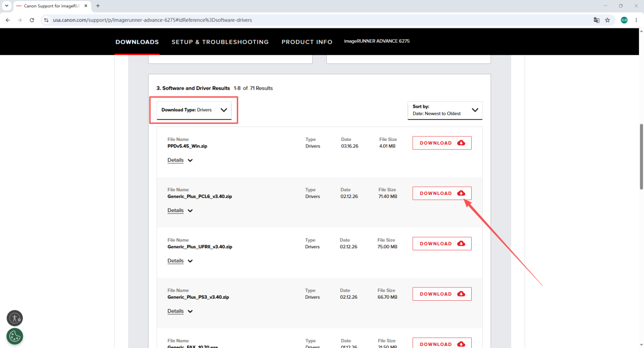Click the 71.40 MB file size value
The height and width of the screenshot is (348, 644).
click(x=388, y=196)
